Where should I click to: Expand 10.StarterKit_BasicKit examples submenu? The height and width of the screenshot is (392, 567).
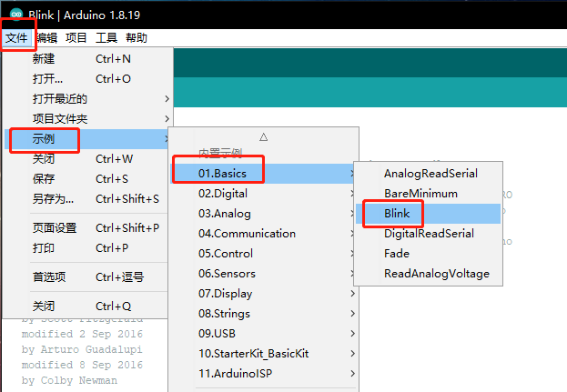pyautogui.click(x=264, y=354)
